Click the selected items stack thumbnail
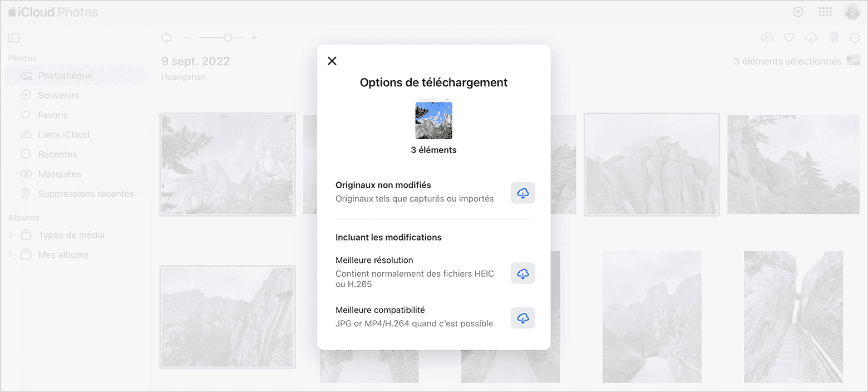Image resolution: width=868 pixels, height=392 pixels. (x=853, y=60)
